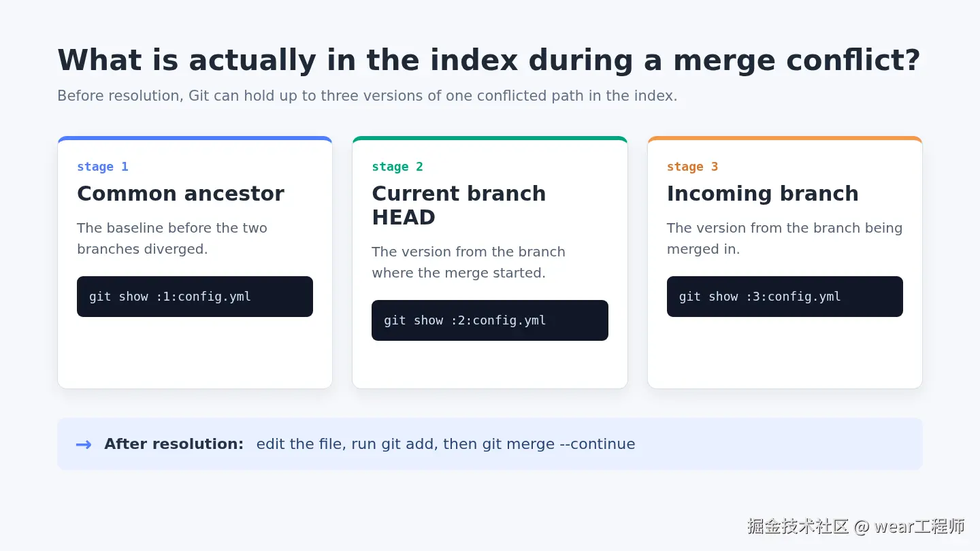This screenshot has width=980, height=551.
Task: Click the main title about merge conflict index
Action: coord(489,60)
